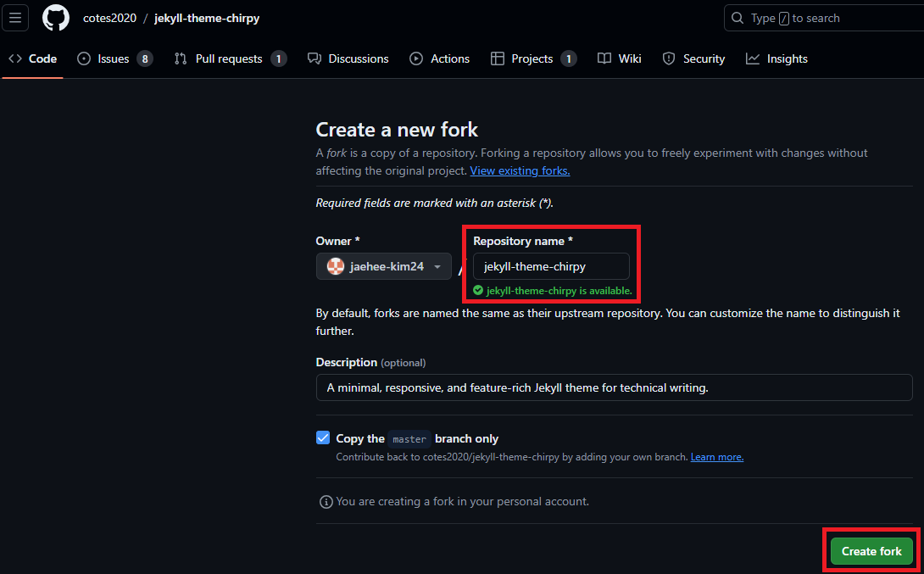Open the Pull requests tab
The width and height of the screenshot is (924, 574).
click(231, 59)
